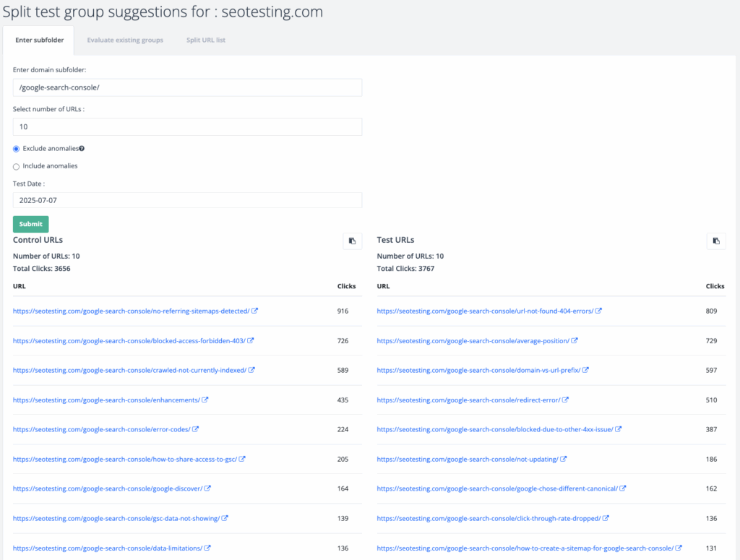Click the Total Clicks: 3767 text
The image size is (740, 560).
click(405, 269)
